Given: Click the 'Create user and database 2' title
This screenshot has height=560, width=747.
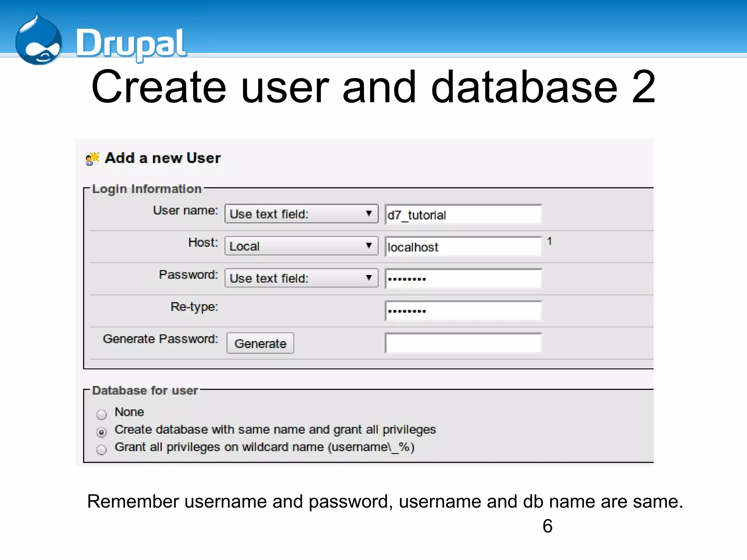Looking at the screenshot, I should pyautogui.click(x=373, y=87).
